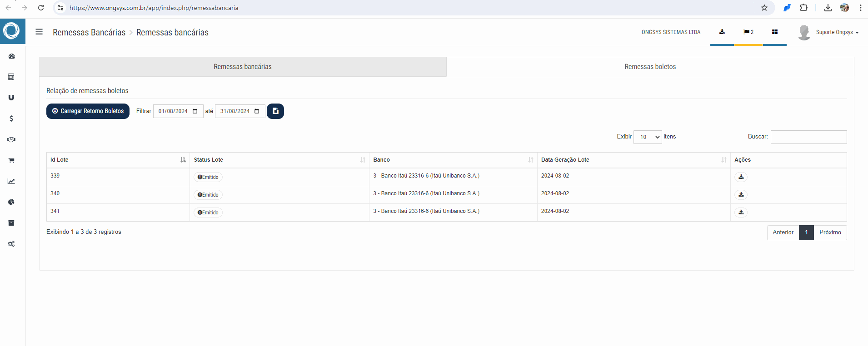
Task: Sort table by Status Lote column
Action: 279,160
